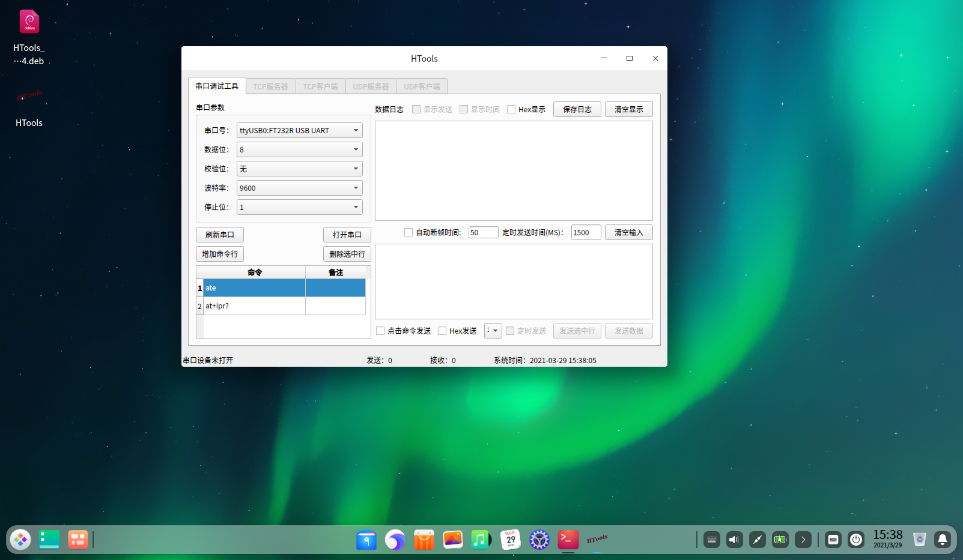Expand the 串口号 port dropdown
Image resolution: width=963 pixels, height=560 pixels.
(x=299, y=130)
